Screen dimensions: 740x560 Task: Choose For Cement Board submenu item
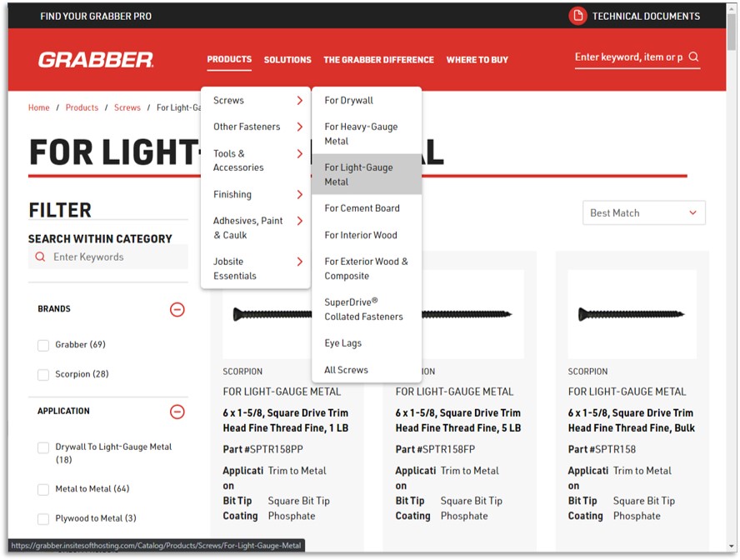coord(367,208)
